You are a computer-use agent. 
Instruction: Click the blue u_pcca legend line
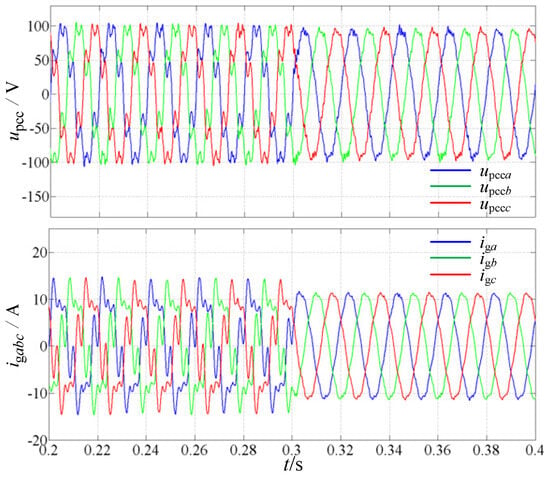pyautogui.click(x=450, y=171)
